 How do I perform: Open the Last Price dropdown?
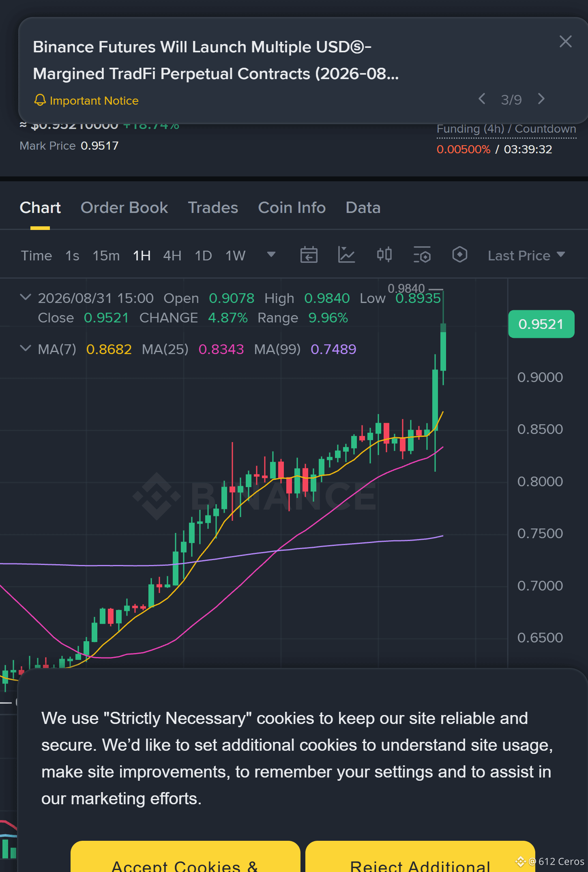coord(526,256)
